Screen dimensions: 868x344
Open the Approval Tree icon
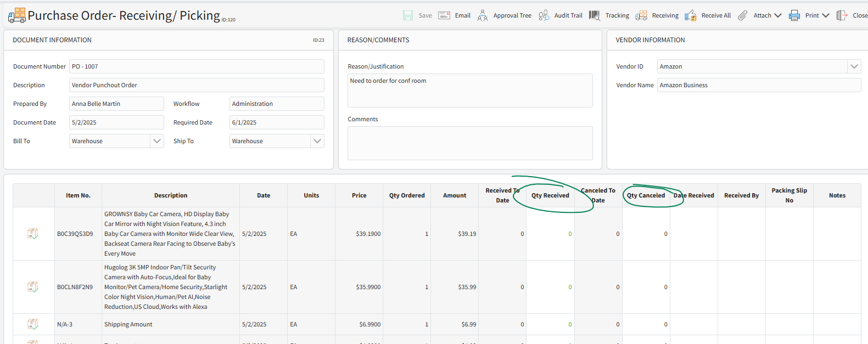[483, 15]
